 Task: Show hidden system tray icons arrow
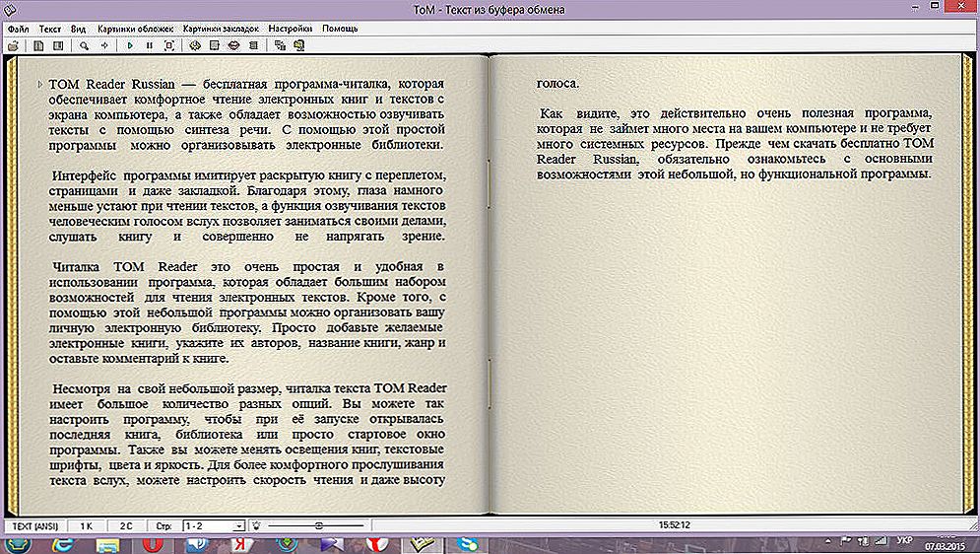coord(828,541)
